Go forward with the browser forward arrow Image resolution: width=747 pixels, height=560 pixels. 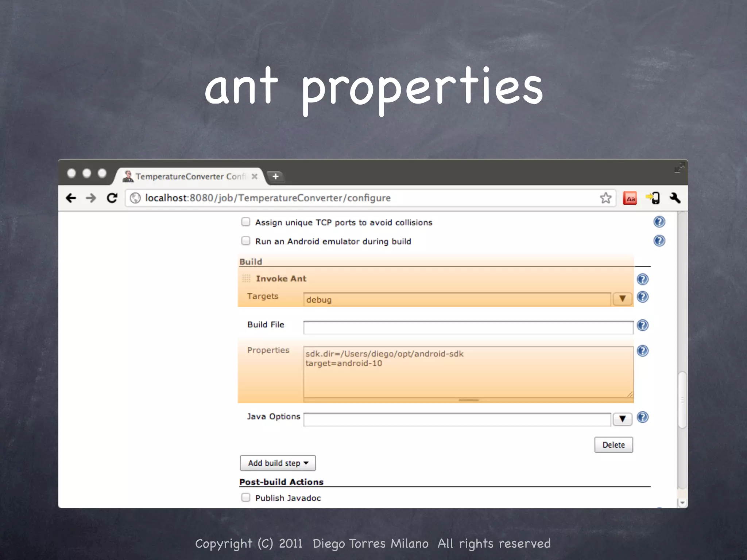click(91, 198)
